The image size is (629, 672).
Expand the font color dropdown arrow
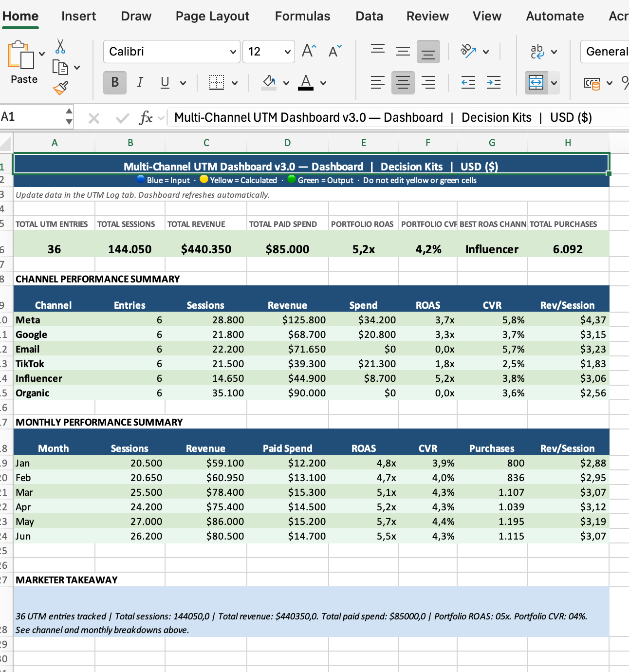[323, 83]
